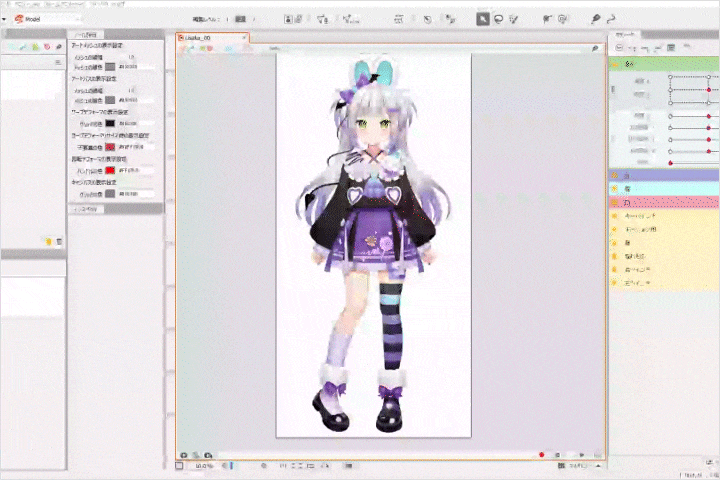
Task: Click the 10.0% zoom value field
Action: pos(204,466)
